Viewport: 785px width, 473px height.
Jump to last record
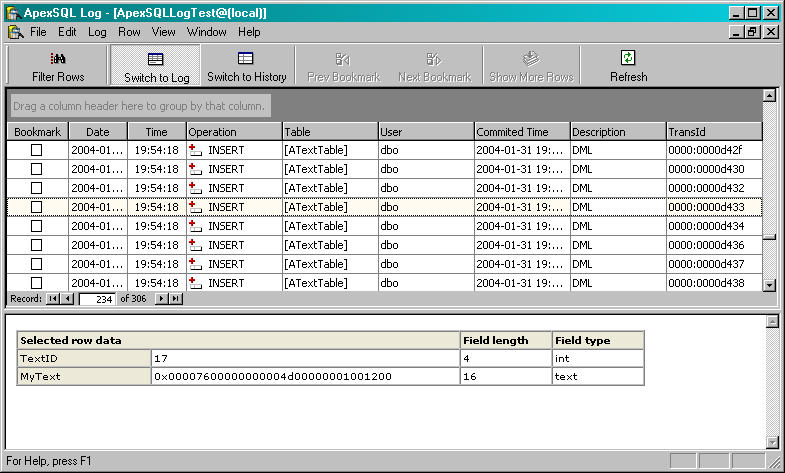[x=176, y=299]
